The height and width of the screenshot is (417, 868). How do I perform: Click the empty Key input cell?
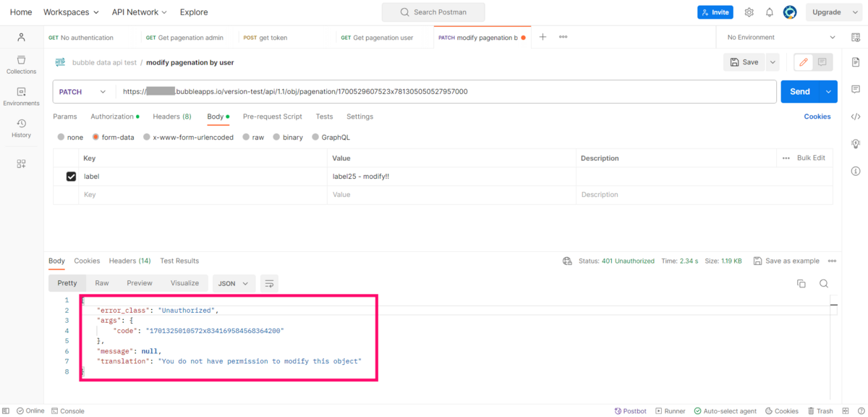point(203,195)
